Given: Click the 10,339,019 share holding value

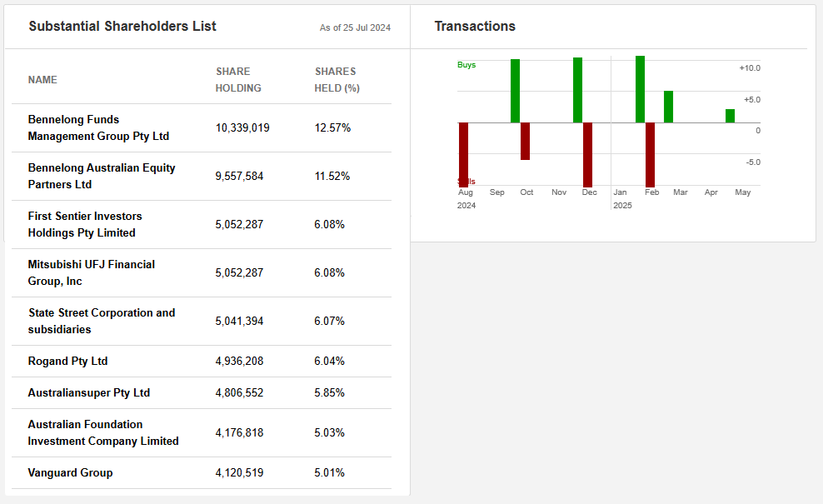Looking at the screenshot, I should coord(242,127).
